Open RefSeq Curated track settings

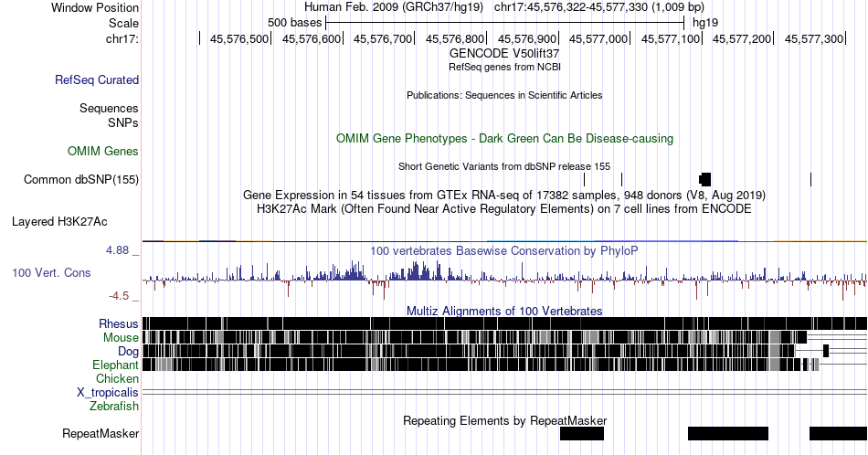tap(97, 79)
